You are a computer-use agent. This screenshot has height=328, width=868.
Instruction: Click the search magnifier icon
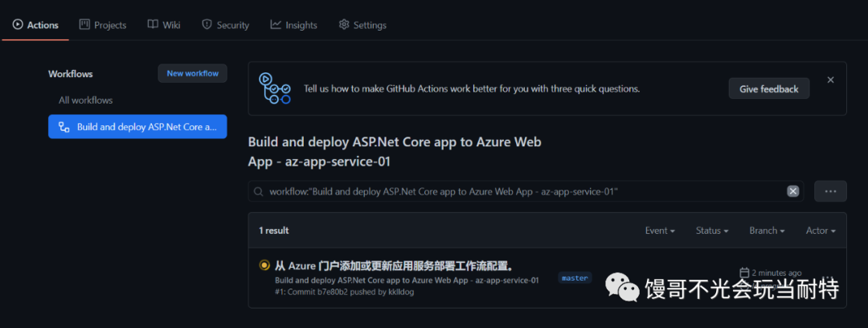click(258, 191)
